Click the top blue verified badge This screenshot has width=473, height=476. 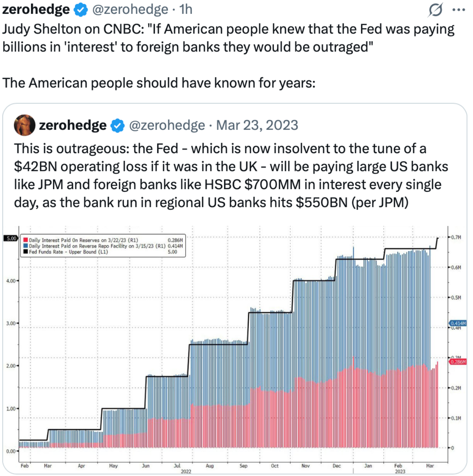pyautogui.click(x=80, y=10)
